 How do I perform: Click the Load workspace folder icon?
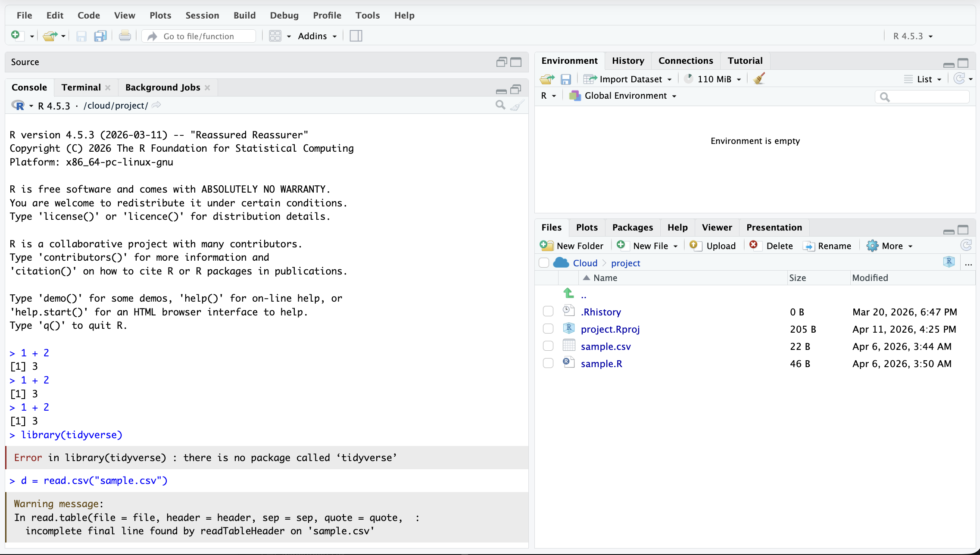[x=547, y=79]
